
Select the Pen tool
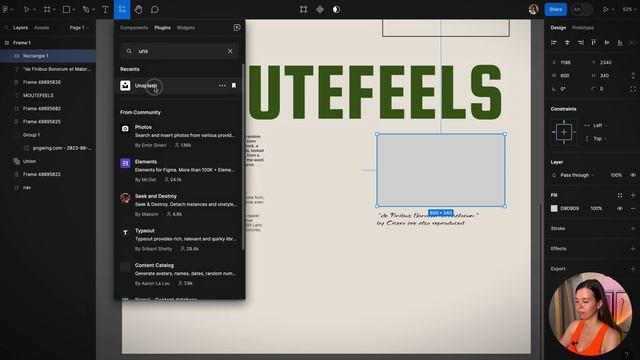point(86,9)
